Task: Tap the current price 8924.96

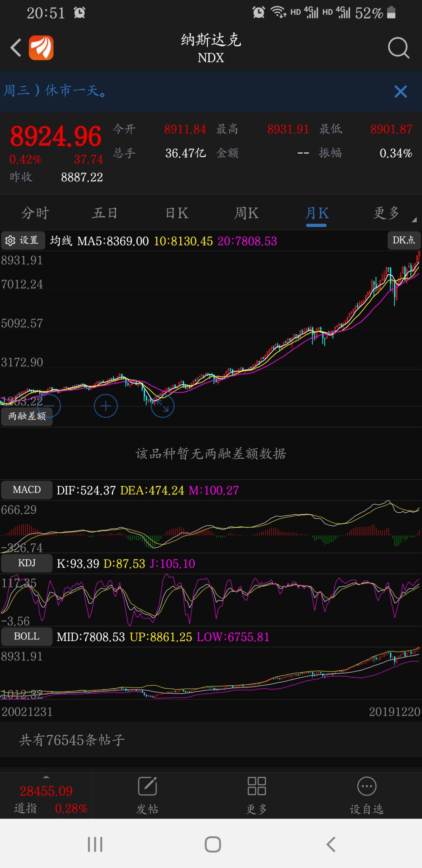Action: 56,136
